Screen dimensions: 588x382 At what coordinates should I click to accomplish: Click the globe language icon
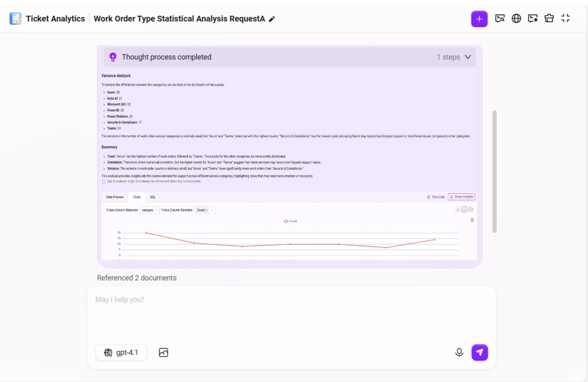tap(516, 18)
